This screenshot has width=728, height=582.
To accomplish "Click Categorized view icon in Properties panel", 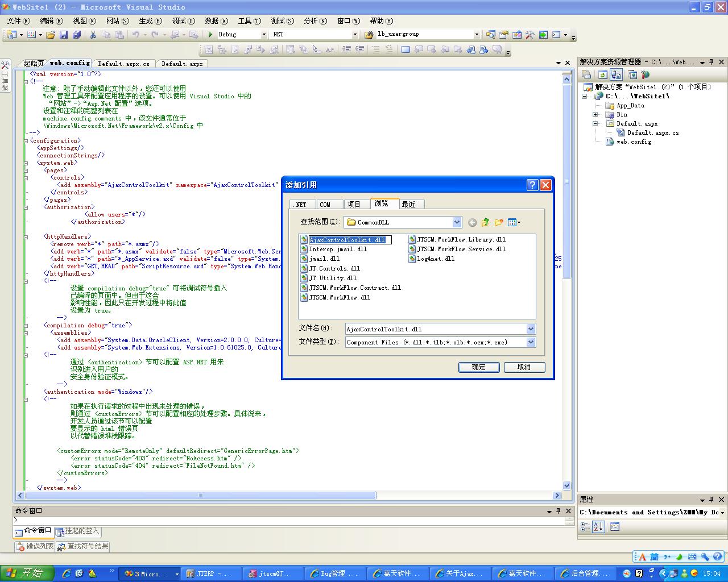I will 585,527.
